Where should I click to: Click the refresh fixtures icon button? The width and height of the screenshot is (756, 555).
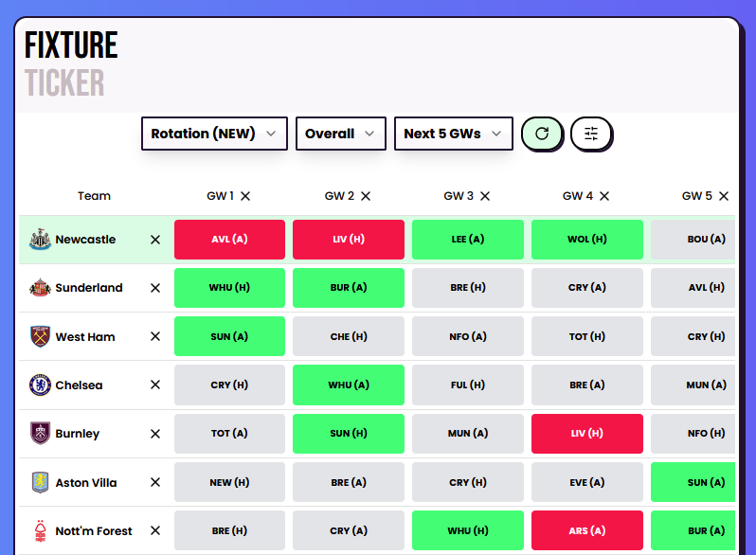542,134
